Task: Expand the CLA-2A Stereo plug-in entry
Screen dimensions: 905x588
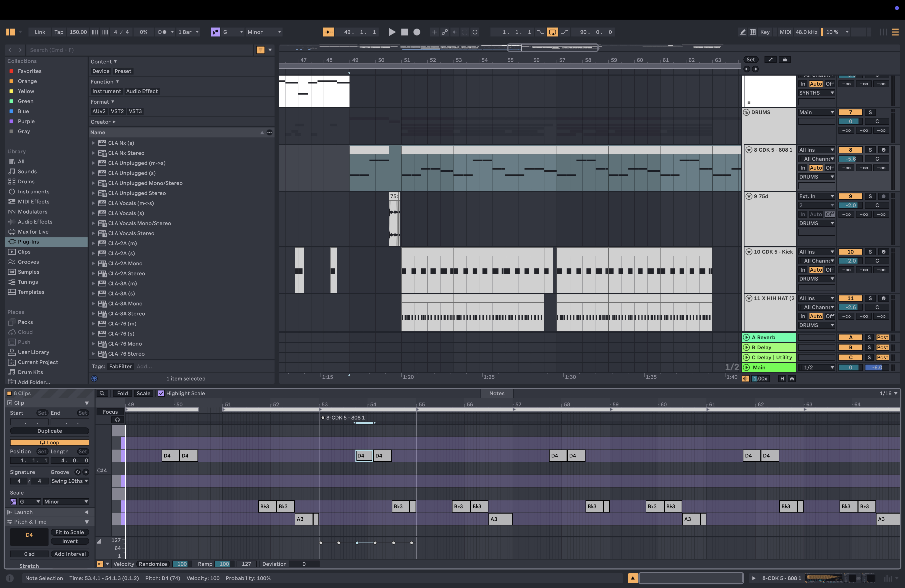Action: click(93, 273)
